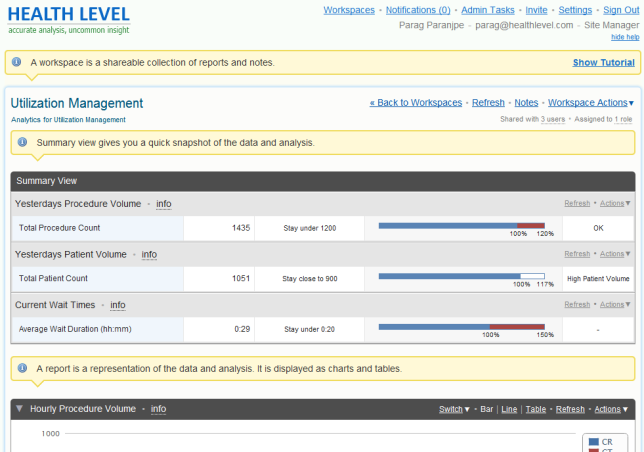Click the Show Tutorial link

click(603, 62)
